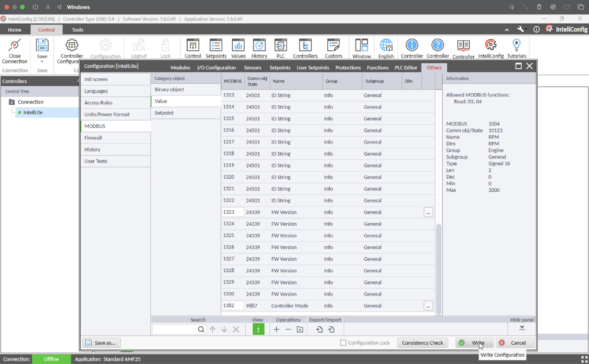Open the Tools ribbon tab
The width and height of the screenshot is (589, 364).
coord(78,30)
